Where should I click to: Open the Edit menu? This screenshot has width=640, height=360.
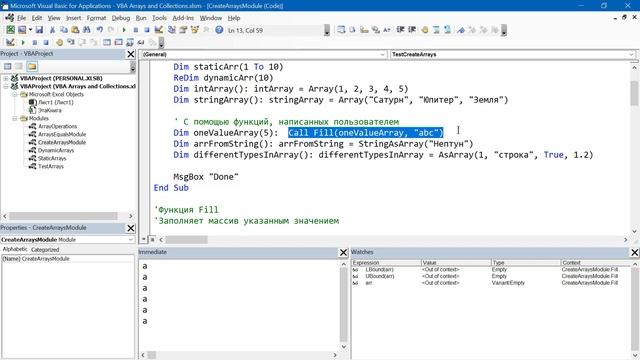tap(37, 18)
